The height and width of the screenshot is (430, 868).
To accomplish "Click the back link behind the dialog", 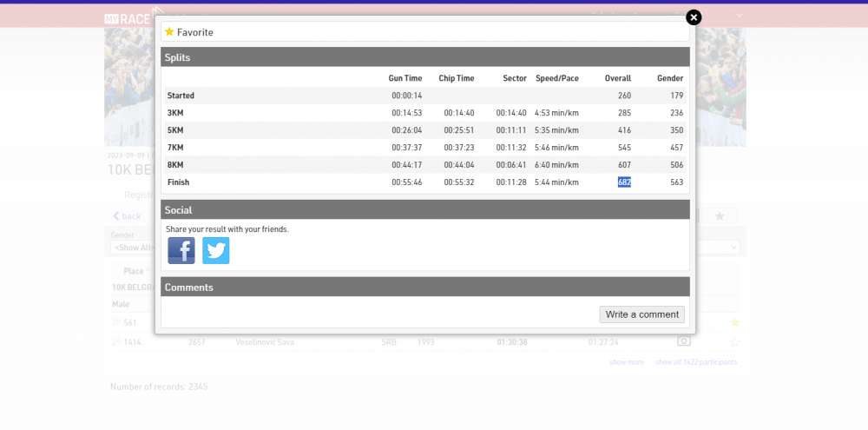I will [x=127, y=215].
